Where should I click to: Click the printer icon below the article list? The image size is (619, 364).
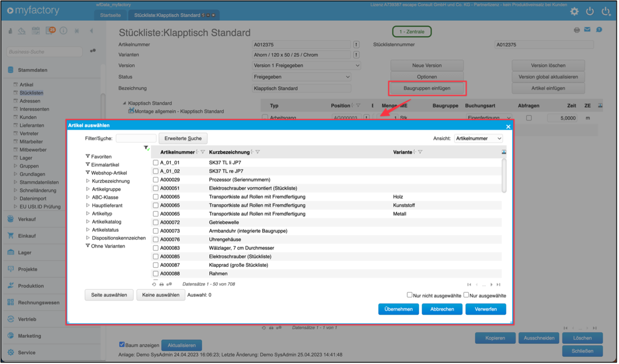[x=161, y=284]
